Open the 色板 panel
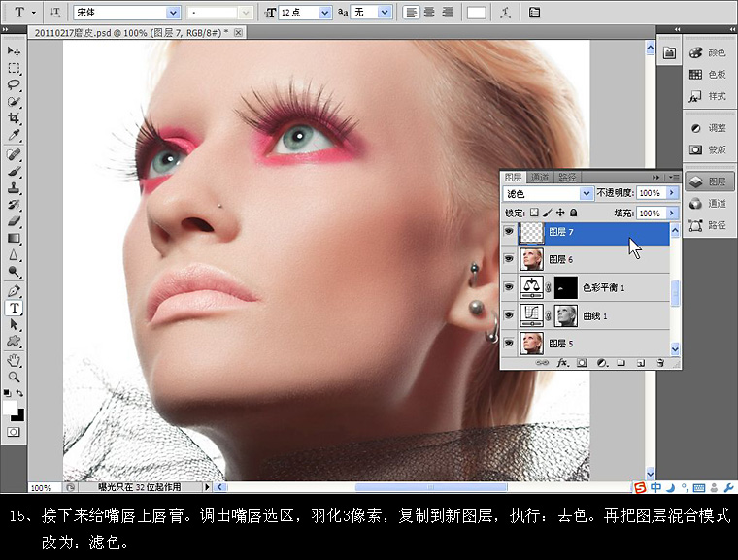The image size is (738, 560). 708,75
